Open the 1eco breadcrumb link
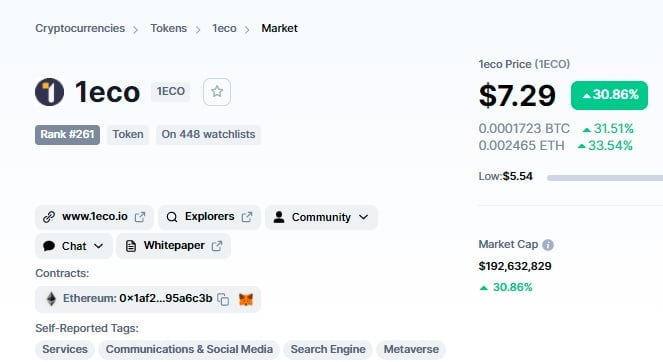This screenshot has width=663, height=362. tap(224, 28)
